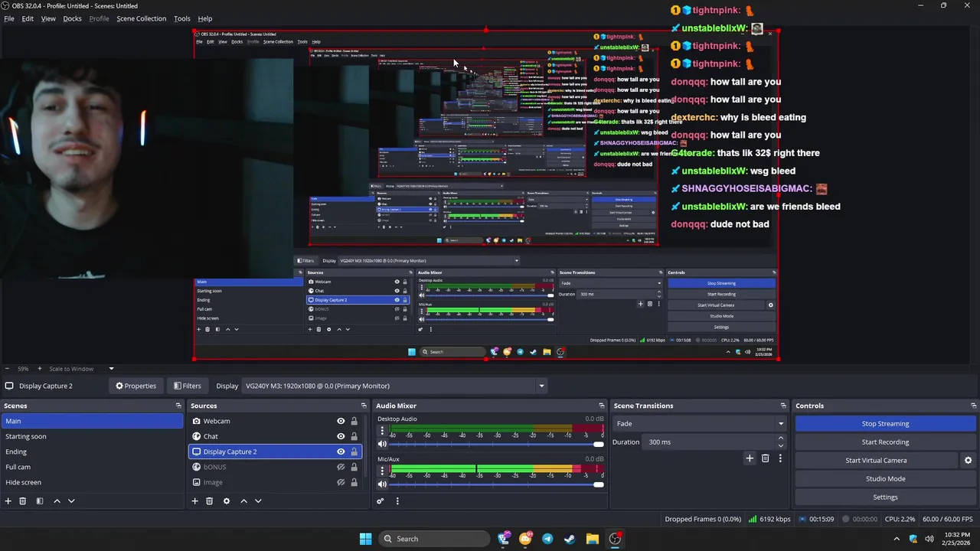Remove the selected scene via trash icon
The width and height of the screenshot is (980, 551).
pos(23,500)
